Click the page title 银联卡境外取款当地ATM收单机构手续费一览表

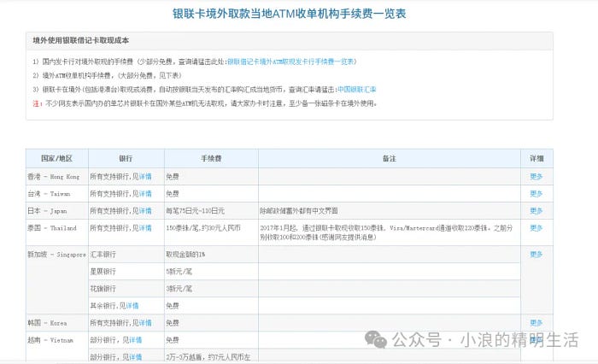point(289,14)
